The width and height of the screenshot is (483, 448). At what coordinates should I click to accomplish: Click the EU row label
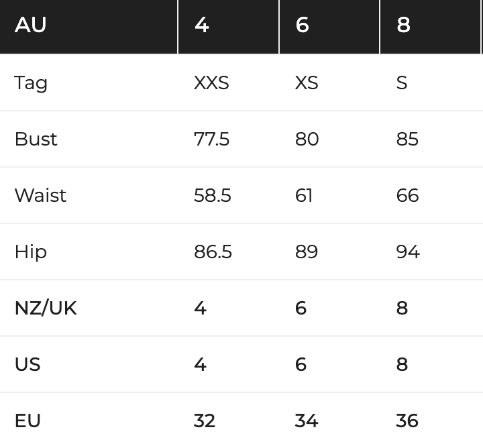point(28,421)
